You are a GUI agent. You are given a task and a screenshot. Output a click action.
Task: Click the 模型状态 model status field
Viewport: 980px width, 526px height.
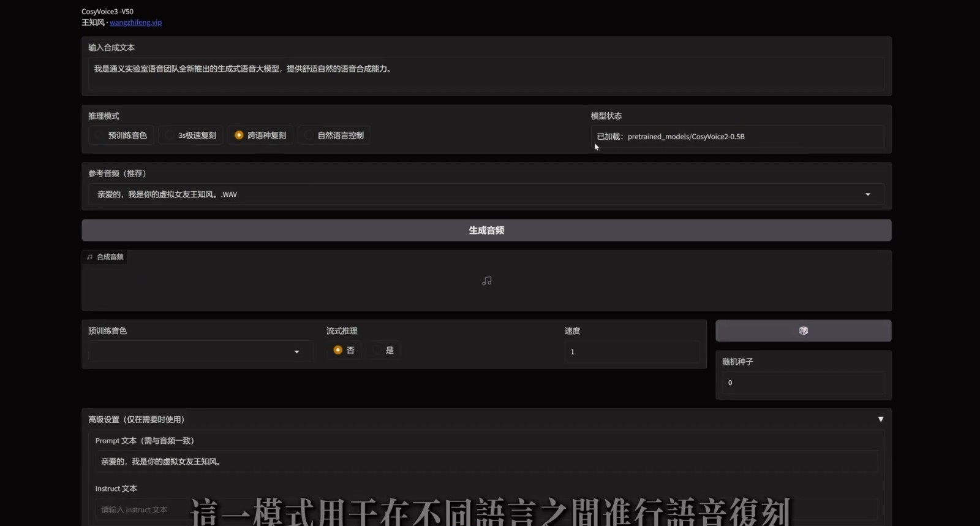point(737,137)
